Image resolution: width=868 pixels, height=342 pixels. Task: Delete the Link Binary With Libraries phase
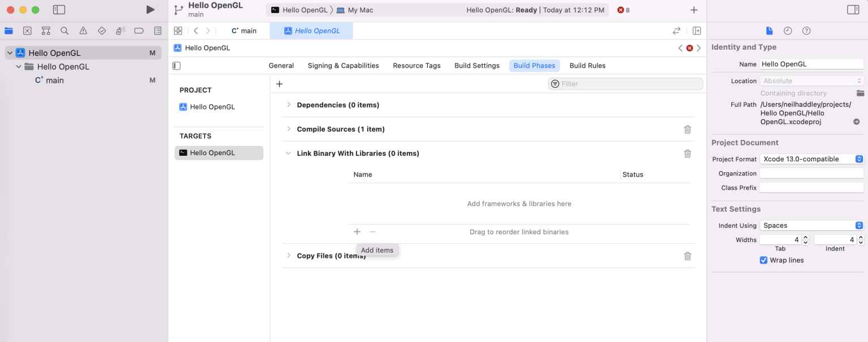point(688,154)
